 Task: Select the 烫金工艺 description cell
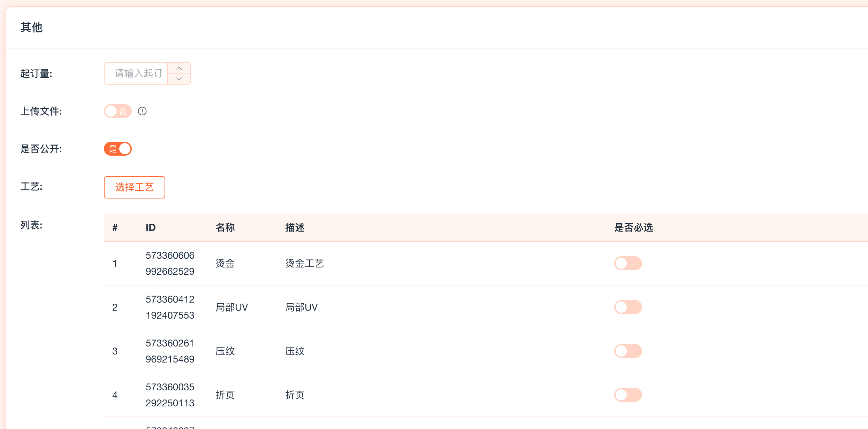(x=305, y=263)
